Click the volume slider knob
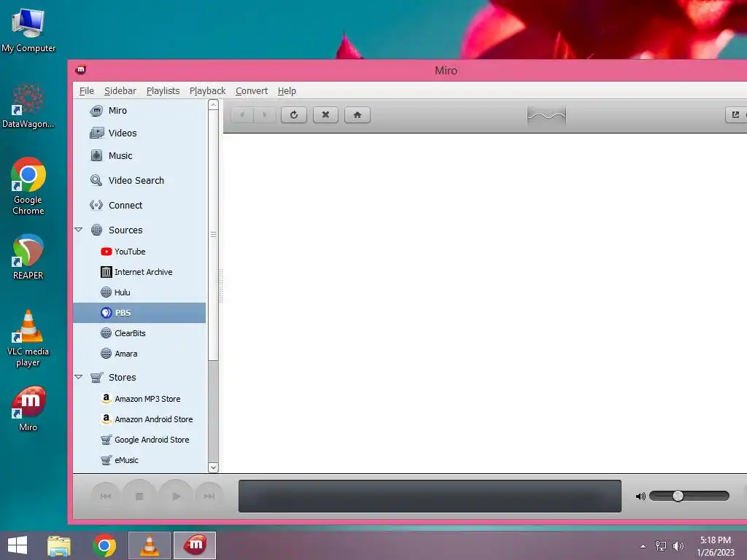Screen dimensions: 747x560 coord(678,496)
